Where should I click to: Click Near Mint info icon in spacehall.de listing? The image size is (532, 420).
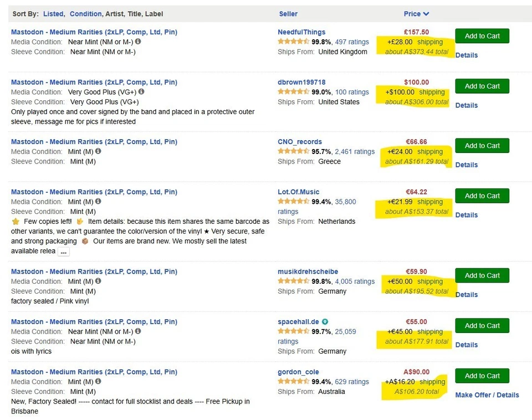(x=138, y=331)
